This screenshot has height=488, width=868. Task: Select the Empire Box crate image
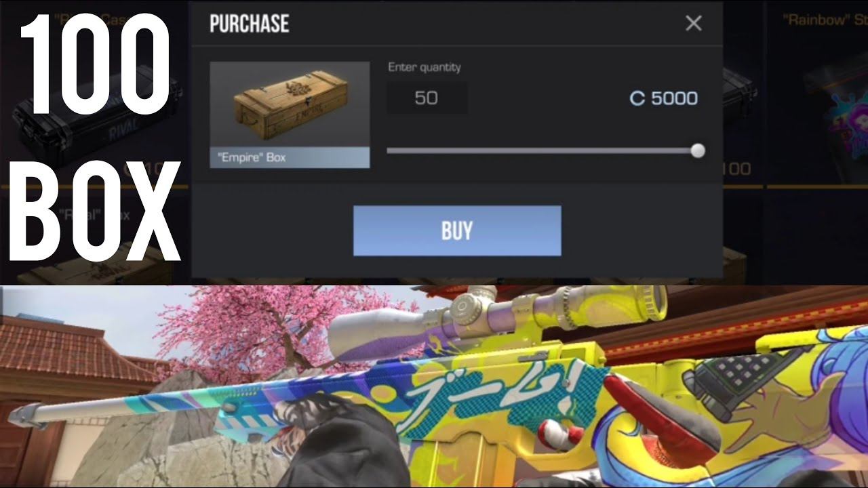(x=290, y=104)
